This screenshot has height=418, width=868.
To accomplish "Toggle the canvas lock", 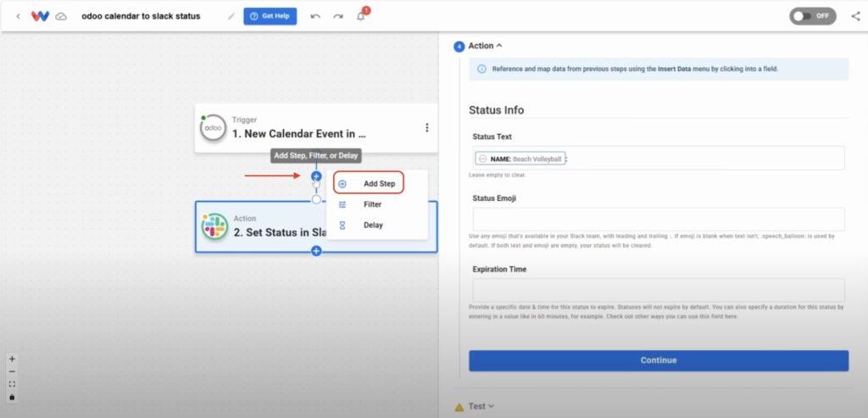I will click(12, 397).
